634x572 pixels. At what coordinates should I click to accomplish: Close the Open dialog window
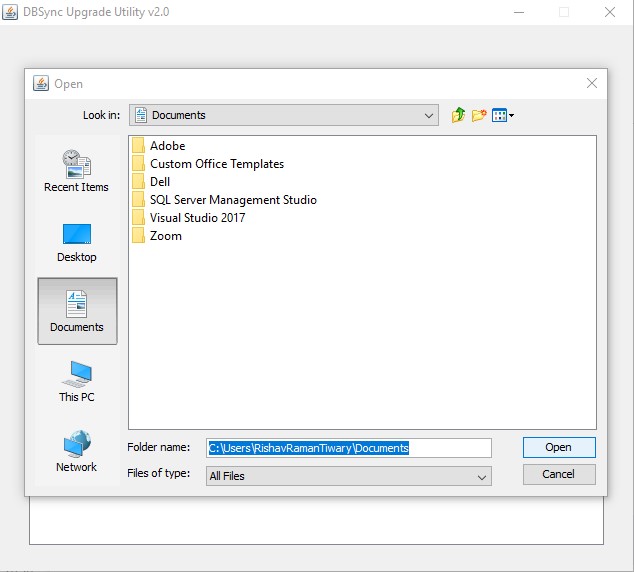tap(592, 84)
